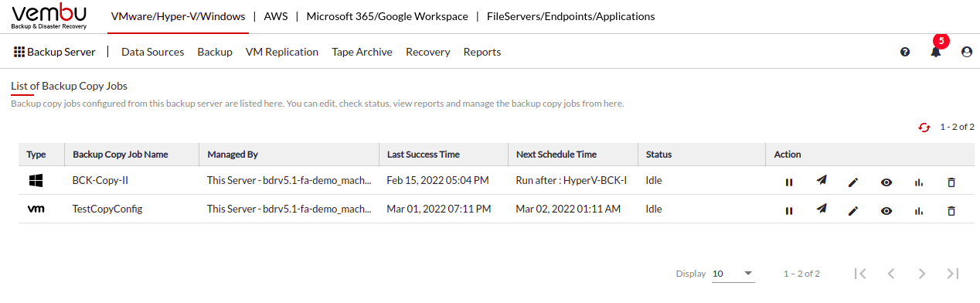Suspend the BCK-Copy-II job

click(x=789, y=182)
